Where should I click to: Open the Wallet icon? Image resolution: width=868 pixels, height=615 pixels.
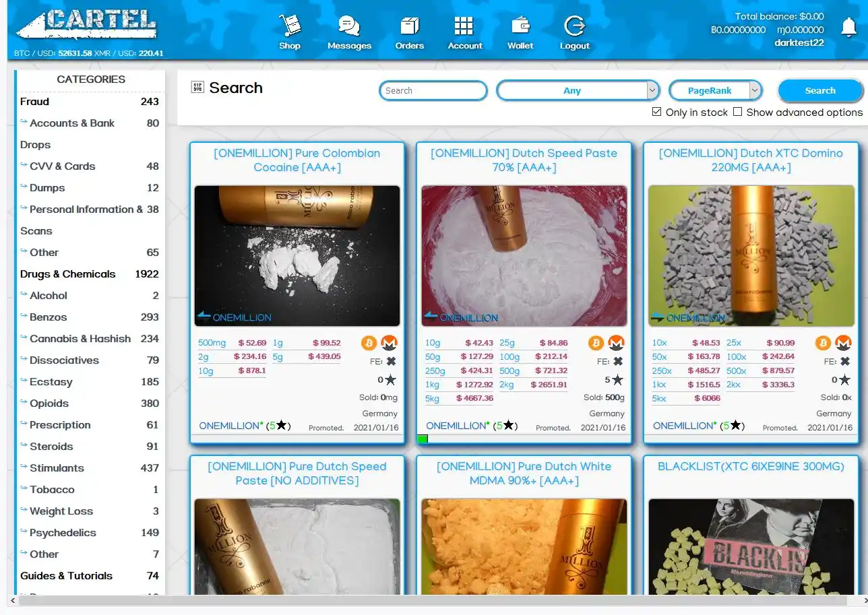pyautogui.click(x=520, y=27)
